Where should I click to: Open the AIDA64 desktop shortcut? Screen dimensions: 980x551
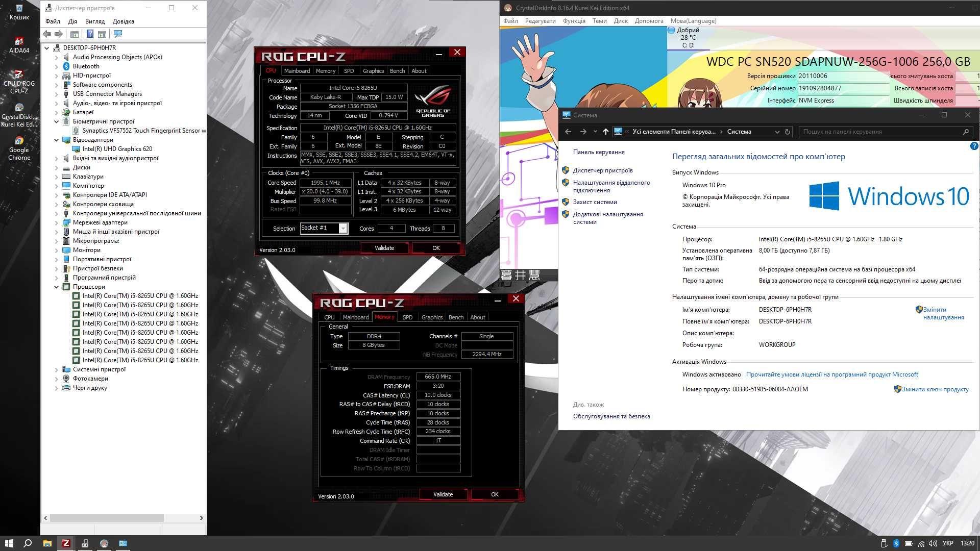(19, 45)
